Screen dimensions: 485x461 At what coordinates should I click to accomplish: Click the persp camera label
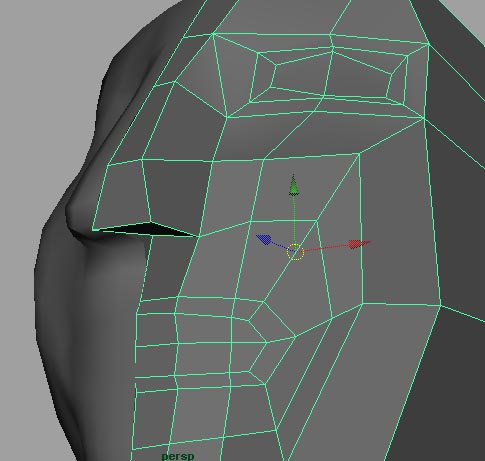(178, 456)
